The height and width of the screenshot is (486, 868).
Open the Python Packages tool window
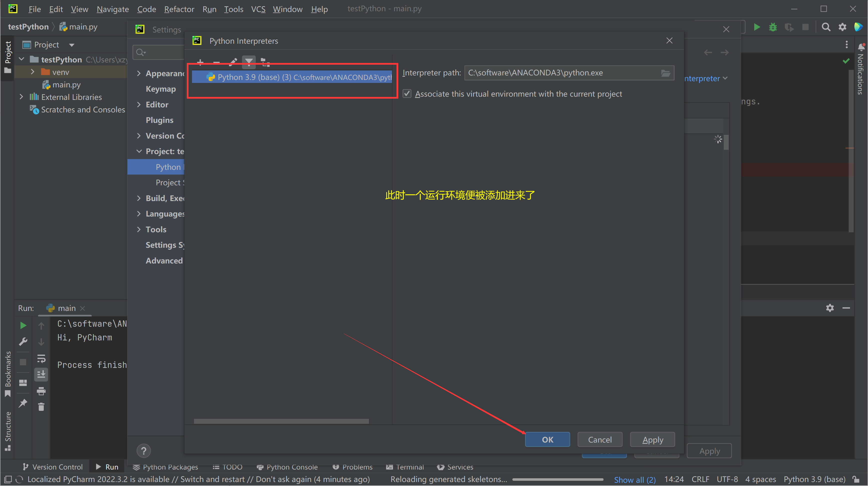165,467
